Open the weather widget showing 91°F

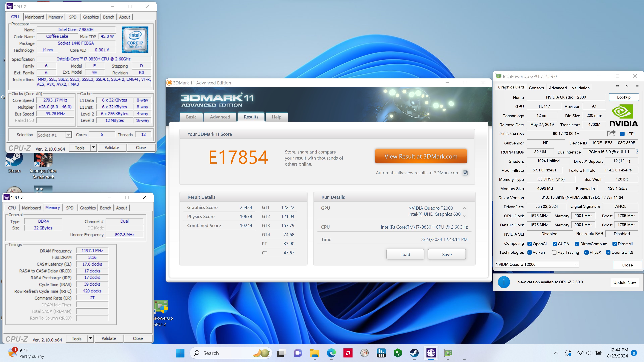click(26, 353)
